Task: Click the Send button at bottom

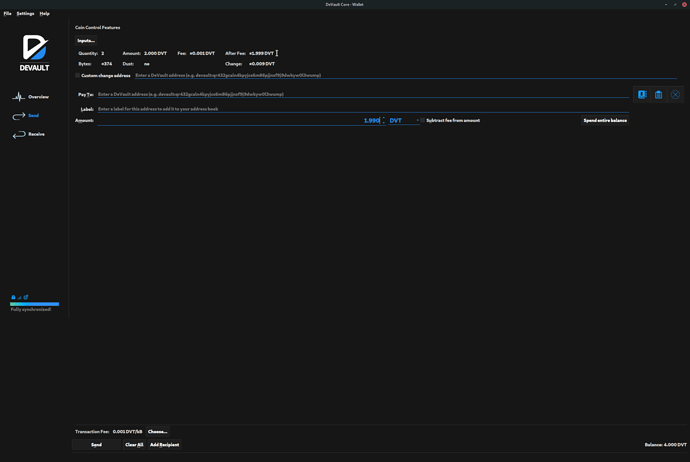Action: [x=96, y=445]
